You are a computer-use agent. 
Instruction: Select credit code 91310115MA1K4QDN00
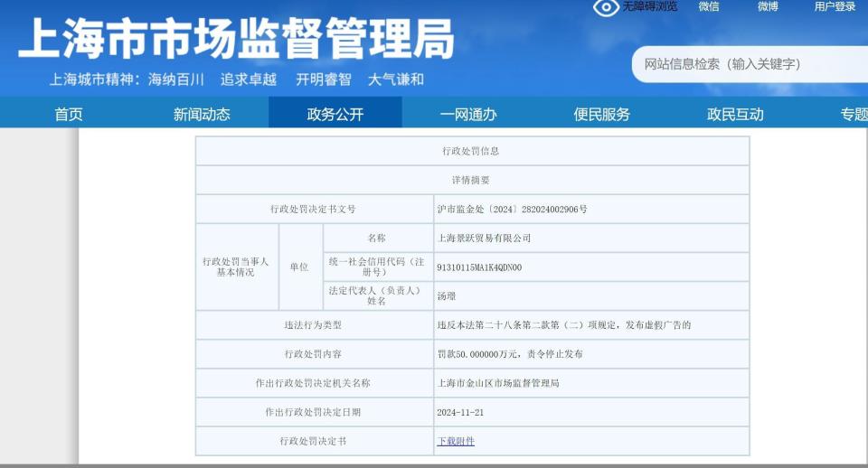(479, 267)
